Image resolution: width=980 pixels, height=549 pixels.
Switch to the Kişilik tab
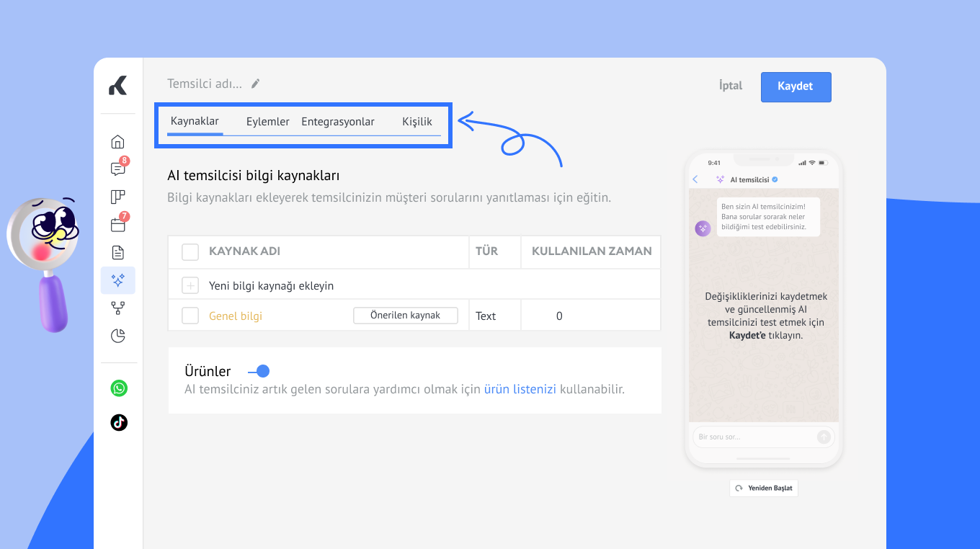tap(416, 122)
